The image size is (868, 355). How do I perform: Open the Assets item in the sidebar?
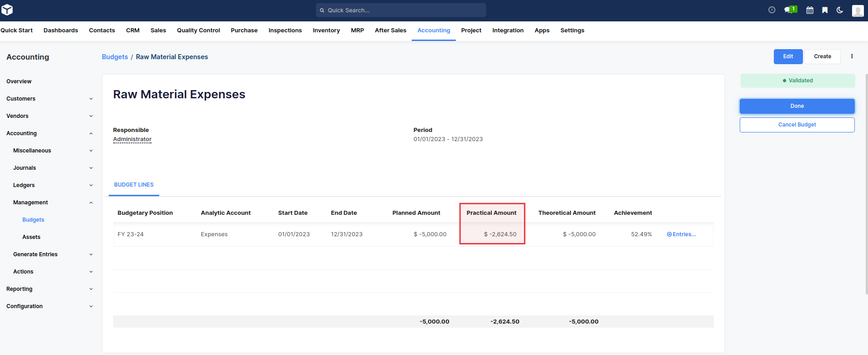tap(31, 237)
